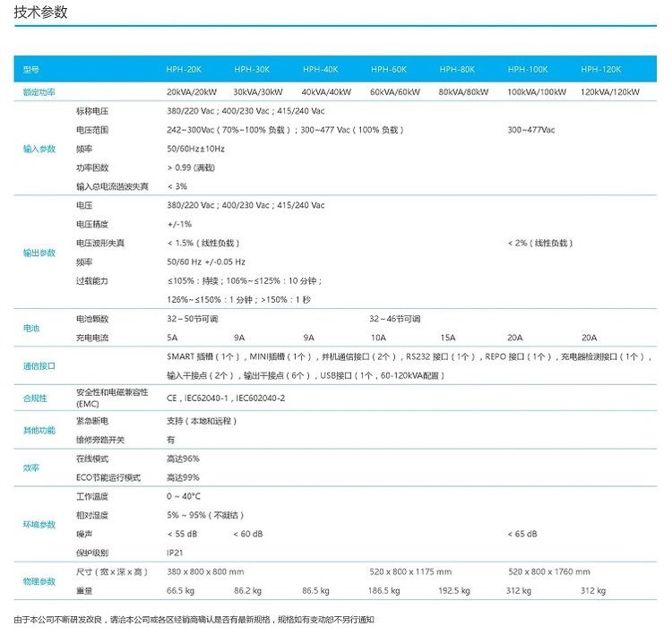Click the +/-1% value
Image resolution: width=672 pixels, height=643 pixels.
tap(179, 224)
